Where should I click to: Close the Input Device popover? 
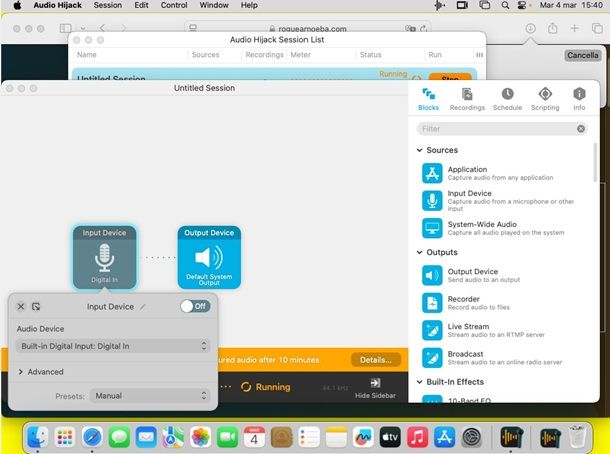coord(21,307)
